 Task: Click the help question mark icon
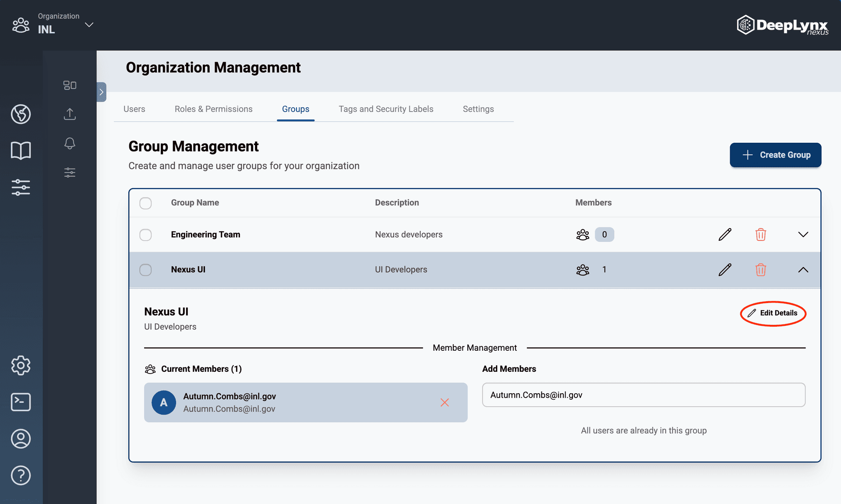pyautogui.click(x=21, y=476)
